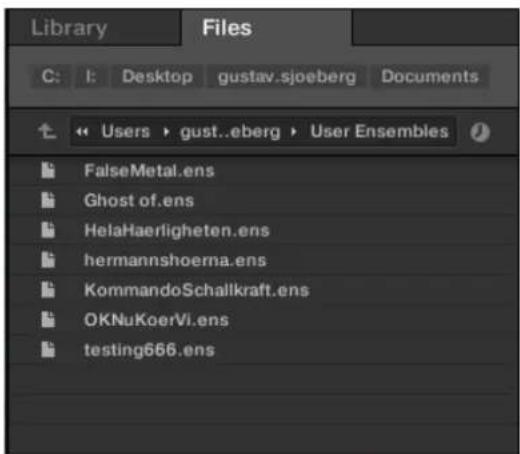Click the up-folder arrow icon
Screen dimensions: 520x454
(x=47, y=131)
